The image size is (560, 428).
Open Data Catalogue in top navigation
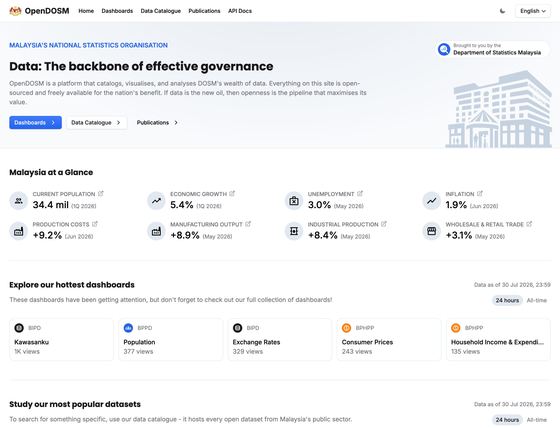[161, 11]
